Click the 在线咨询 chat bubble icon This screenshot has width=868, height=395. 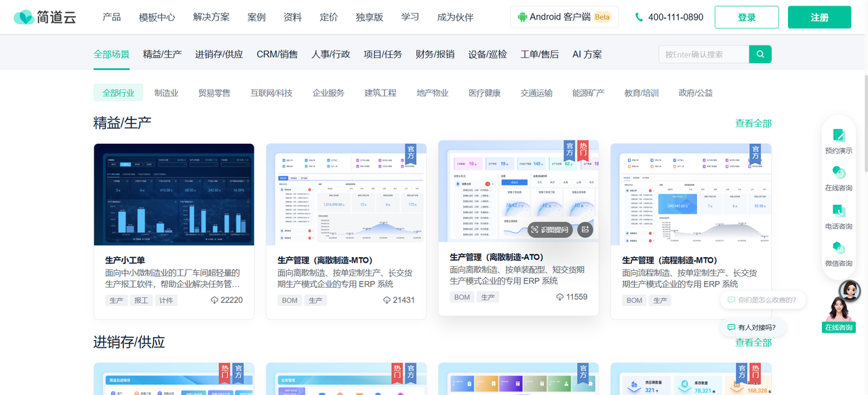click(x=839, y=173)
